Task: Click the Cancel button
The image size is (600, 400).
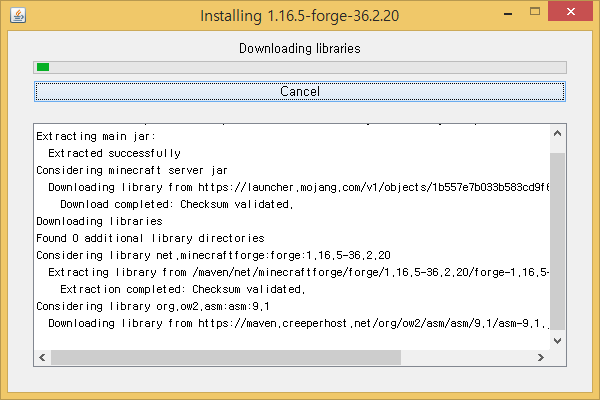Action: 300,91
